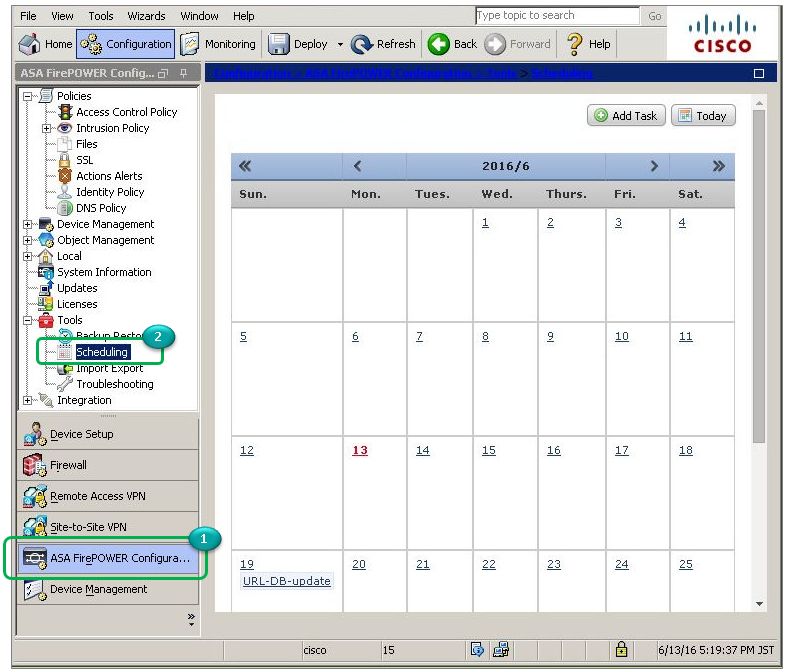
Task: Open the Tools menu in menu bar
Action: [x=101, y=16]
